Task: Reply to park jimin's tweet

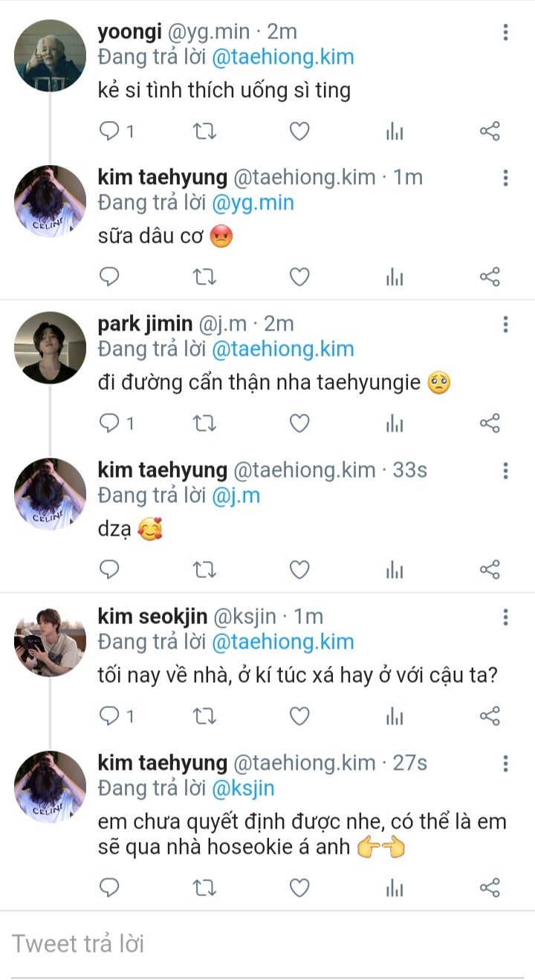Action: click(110, 424)
